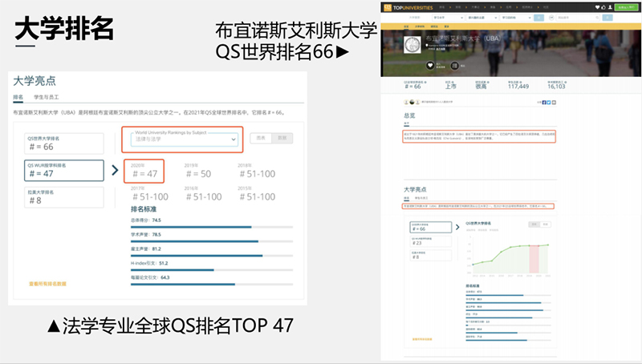Select the 排名 tab in the enlarged 大学亮点 panel
Image resolution: width=642 pixels, height=364 pixels.
tap(18, 97)
